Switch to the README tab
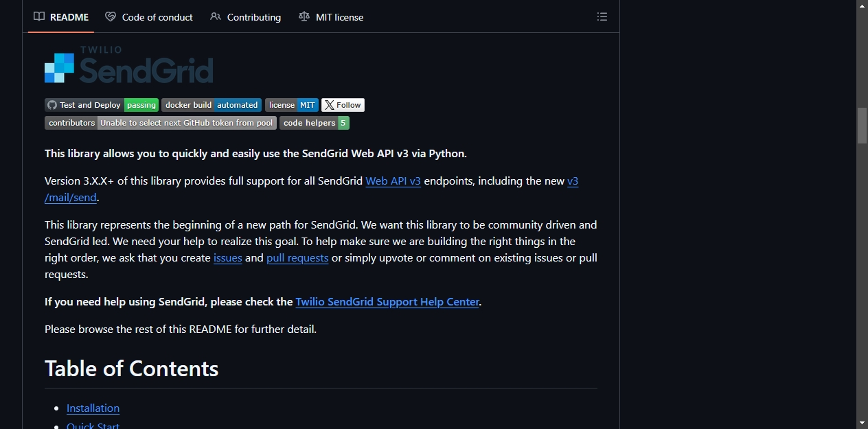The image size is (868, 429). pos(61,16)
